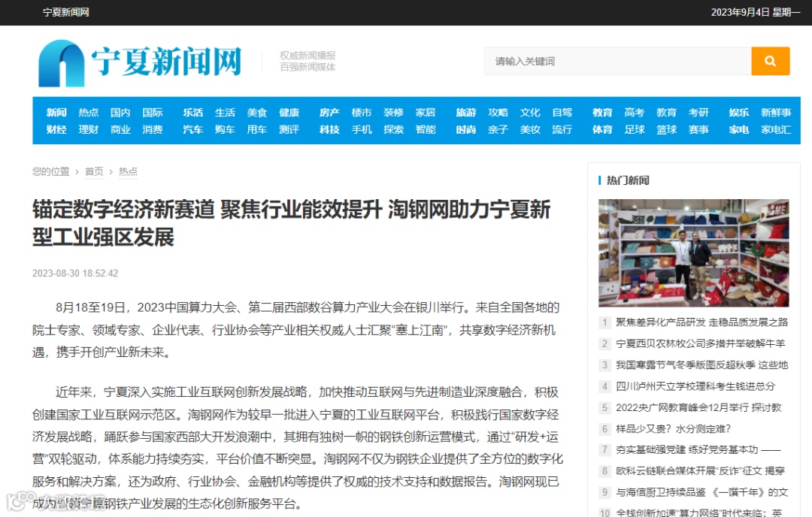Open the hot news thumbnail photo
Image resolution: width=812 pixels, height=517 pixels.
(x=693, y=253)
